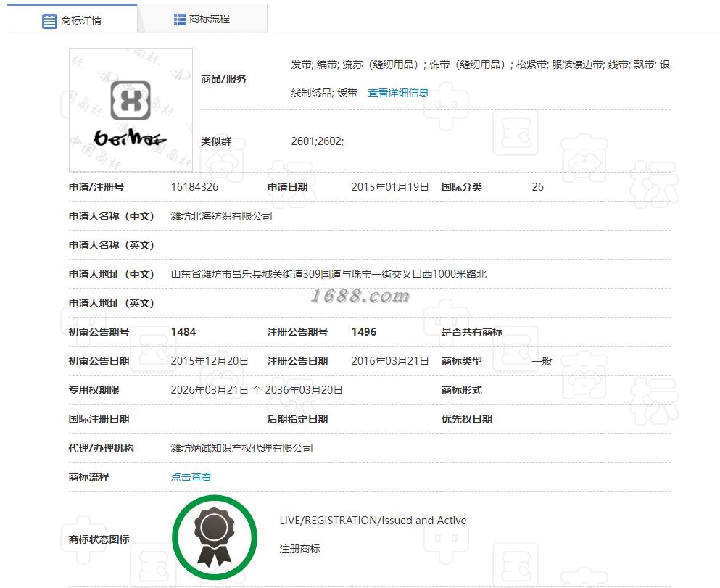Click the 优先权日期 label
720x588 pixels.
coord(466,419)
